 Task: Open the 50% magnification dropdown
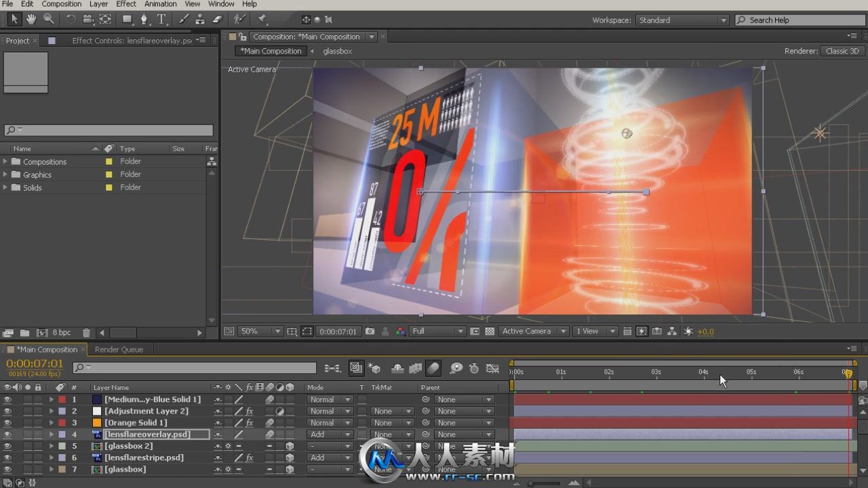pos(261,331)
